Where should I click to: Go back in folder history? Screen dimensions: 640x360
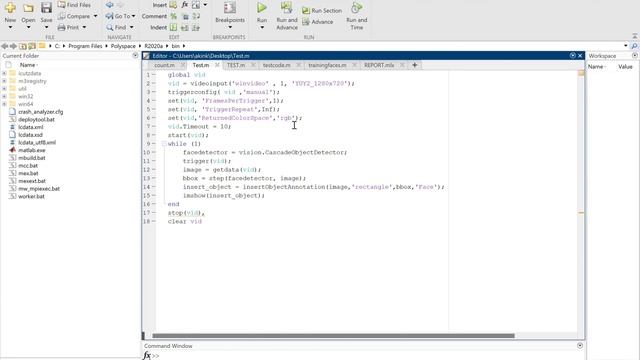[4, 46]
